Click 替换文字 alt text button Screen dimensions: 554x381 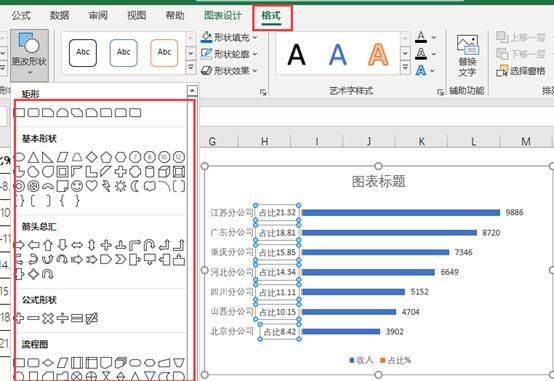tap(467, 56)
